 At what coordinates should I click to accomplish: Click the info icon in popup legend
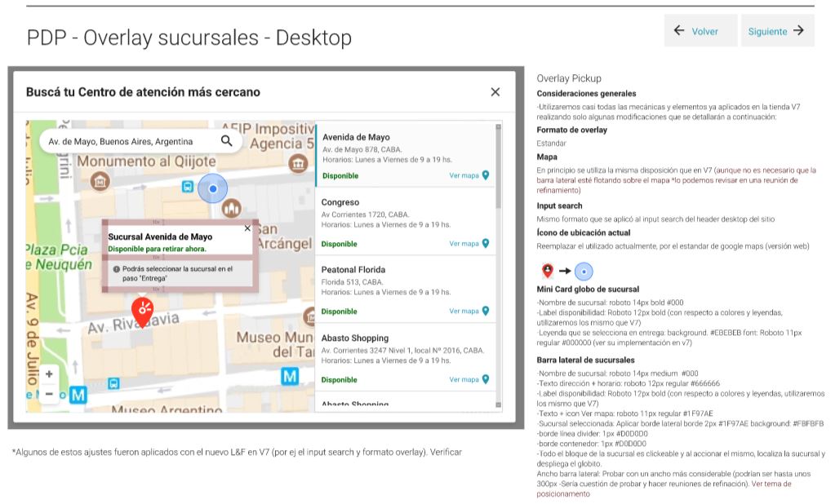[116, 269]
